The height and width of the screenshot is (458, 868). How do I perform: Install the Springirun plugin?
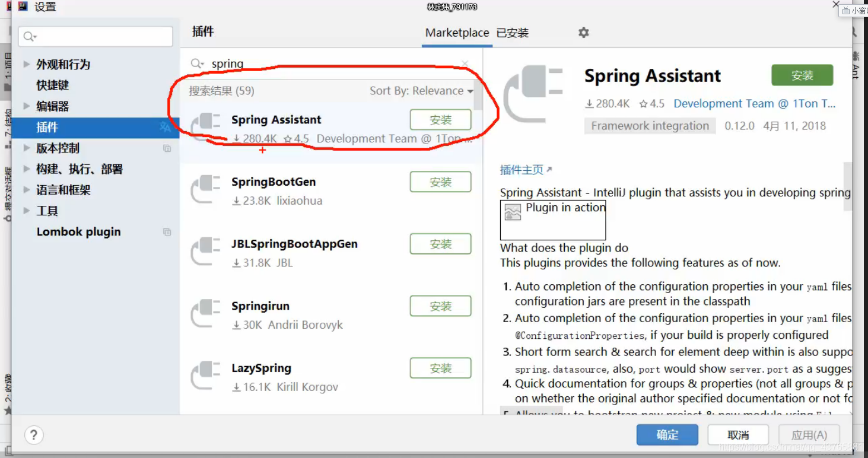point(441,306)
